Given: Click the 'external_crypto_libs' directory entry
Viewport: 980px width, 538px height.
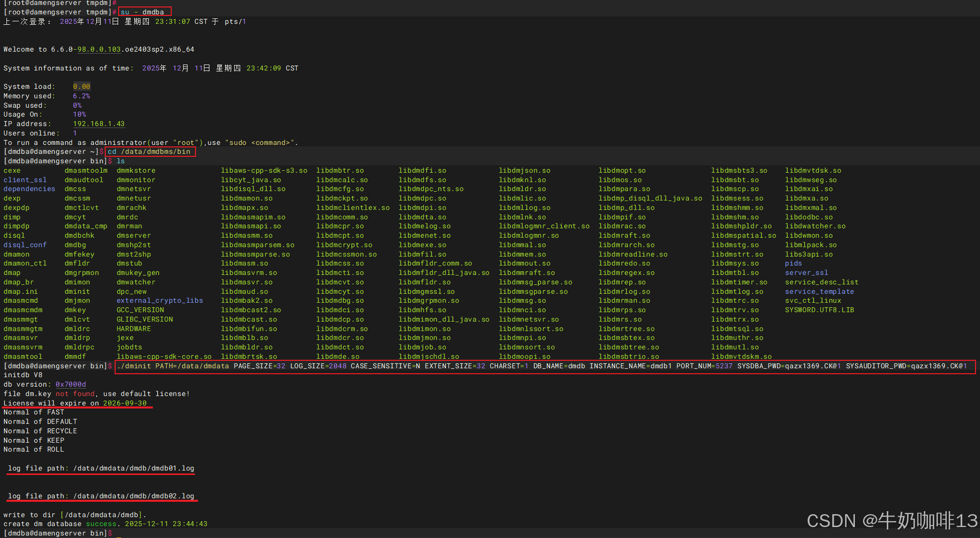Looking at the screenshot, I should (x=160, y=301).
